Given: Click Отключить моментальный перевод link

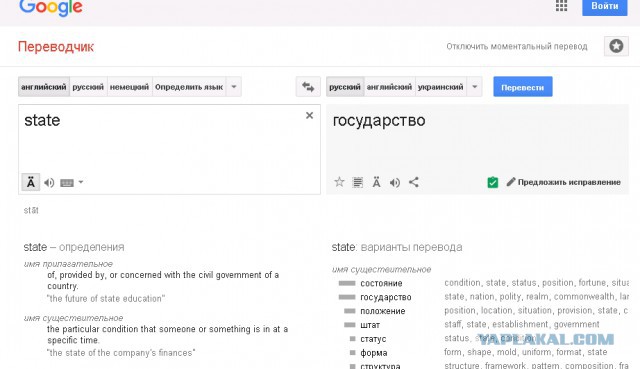Looking at the screenshot, I should pos(517,47).
